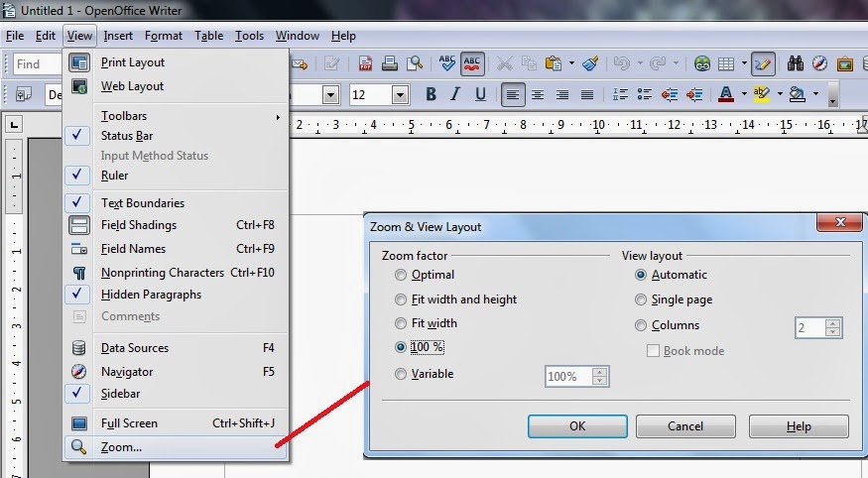The height and width of the screenshot is (478, 868).
Task: Click the Increase Indent icon
Action: click(x=694, y=94)
